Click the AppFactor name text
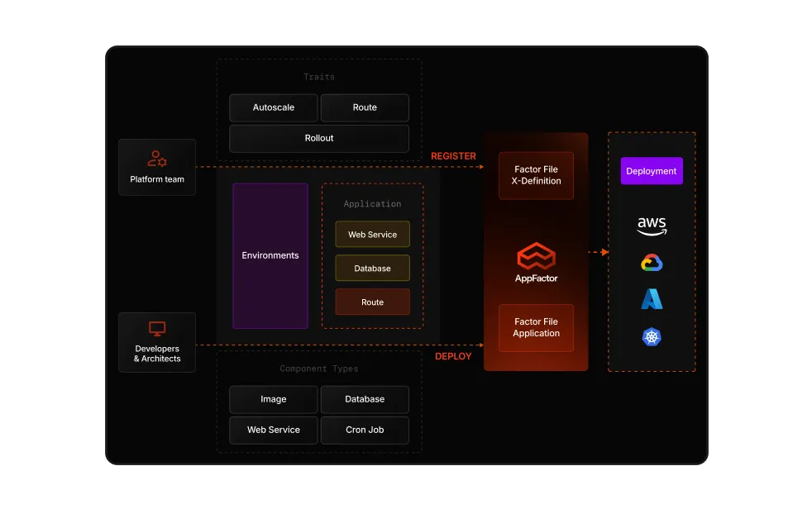The width and height of the screenshot is (812, 509). 536,278
